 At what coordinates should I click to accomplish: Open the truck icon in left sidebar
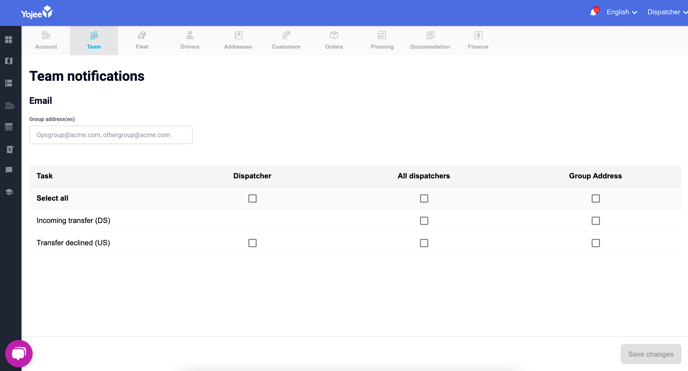9,105
